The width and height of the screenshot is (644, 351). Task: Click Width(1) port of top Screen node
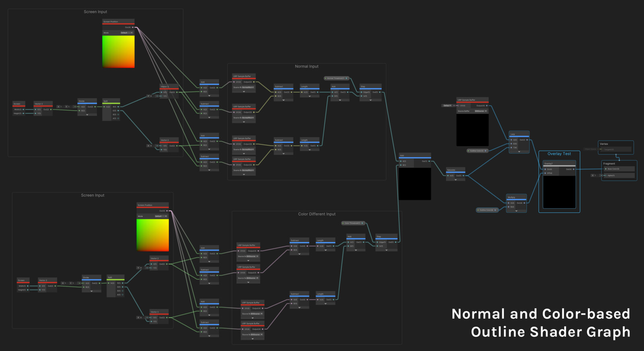point(23,109)
